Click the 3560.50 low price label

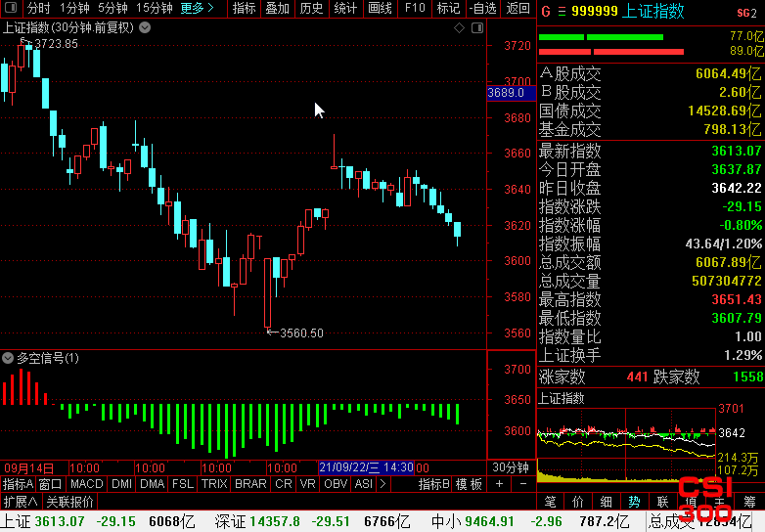point(301,333)
